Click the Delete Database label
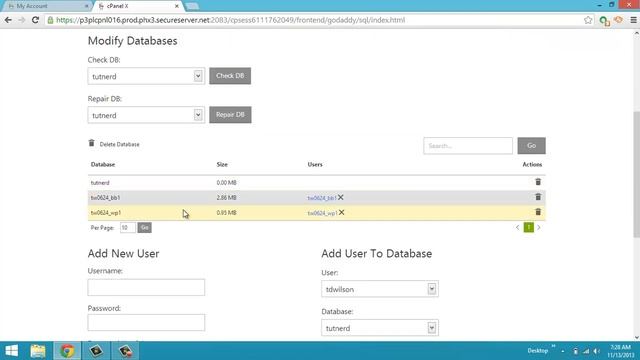This screenshot has height=360, width=640. (120, 144)
